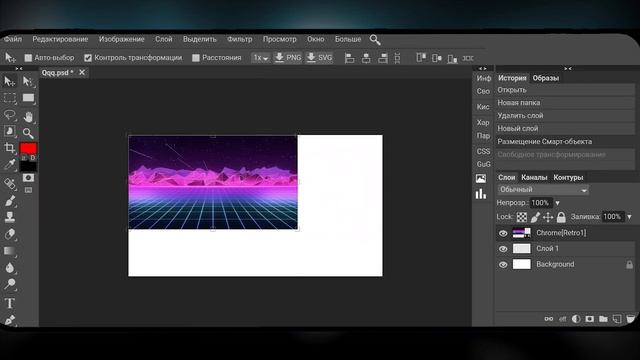Select the Healing brush tool

click(10, 184)
